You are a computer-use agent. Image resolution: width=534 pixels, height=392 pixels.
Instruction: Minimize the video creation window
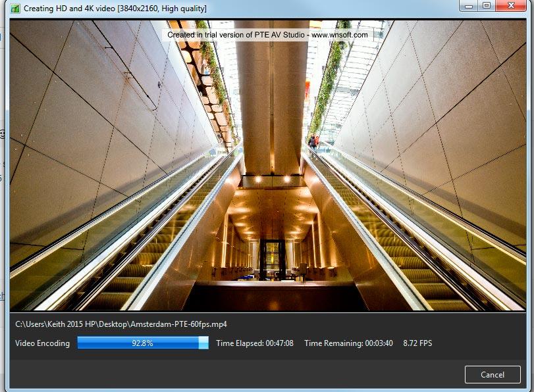[x=469, y=6]
